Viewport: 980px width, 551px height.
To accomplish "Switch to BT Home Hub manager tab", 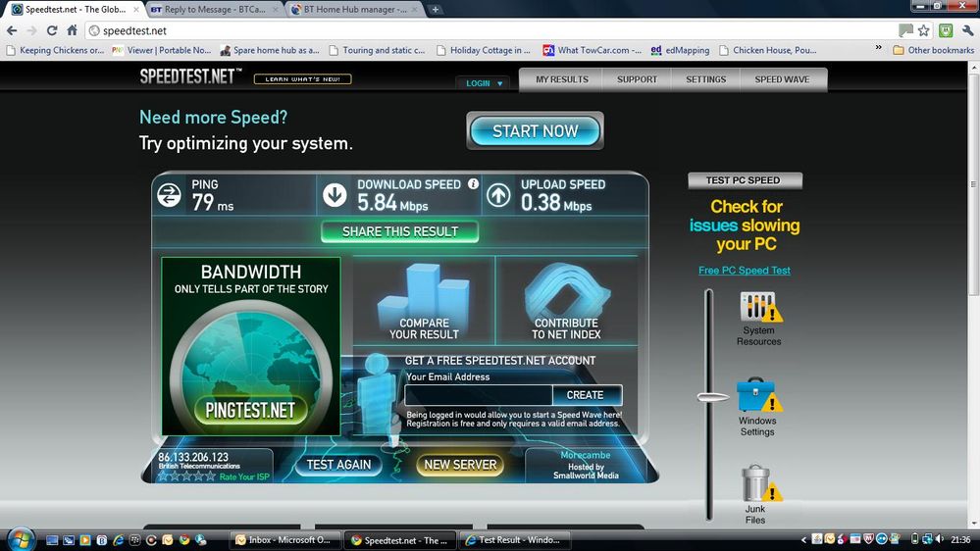I will [x=354, y=10].
